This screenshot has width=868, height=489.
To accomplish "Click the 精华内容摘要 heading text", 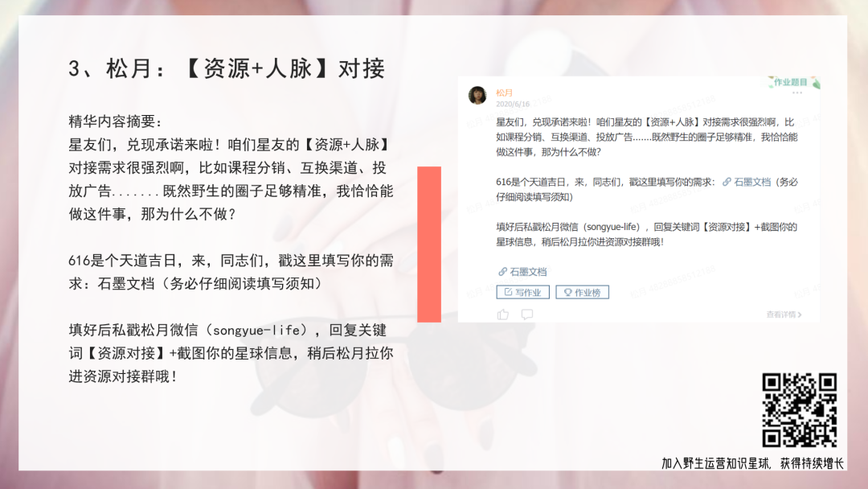I will (x=115, y=121).
